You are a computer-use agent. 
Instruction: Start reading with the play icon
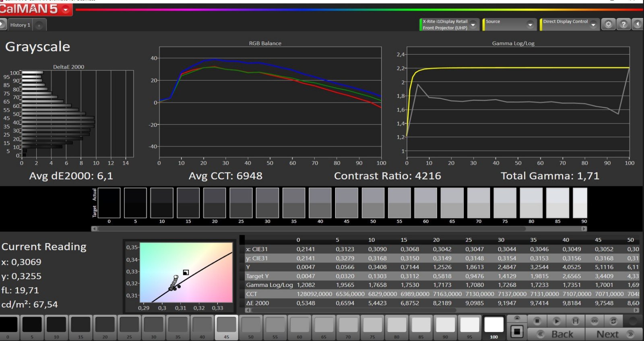[556, 321]
